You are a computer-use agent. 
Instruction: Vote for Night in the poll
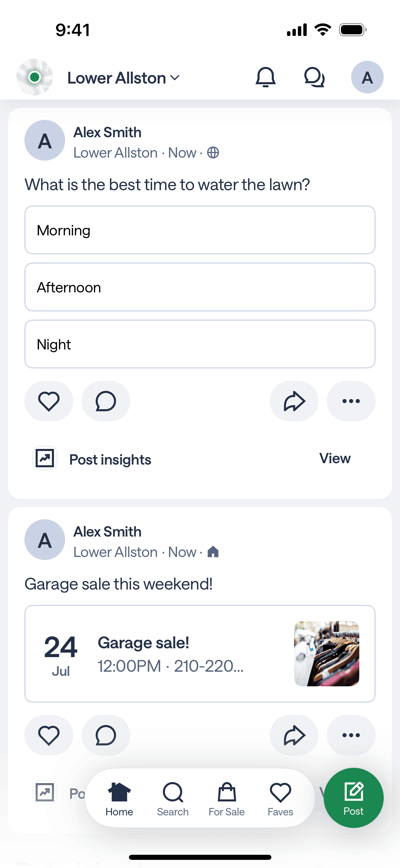tap(200, 344)
